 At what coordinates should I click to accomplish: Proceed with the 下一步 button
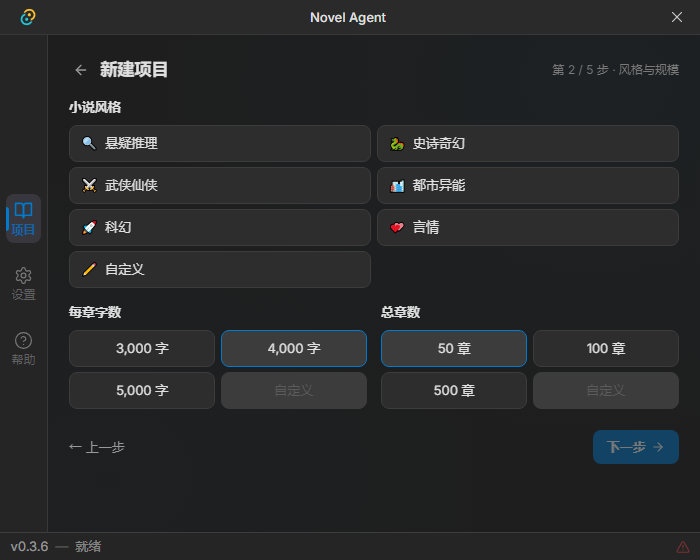pos(636,447)
